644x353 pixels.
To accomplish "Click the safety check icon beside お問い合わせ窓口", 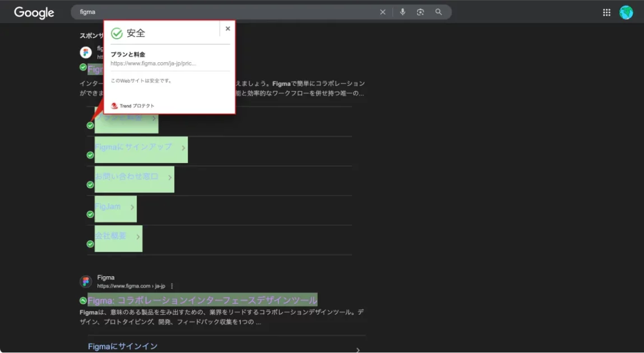I will [90, 185].
